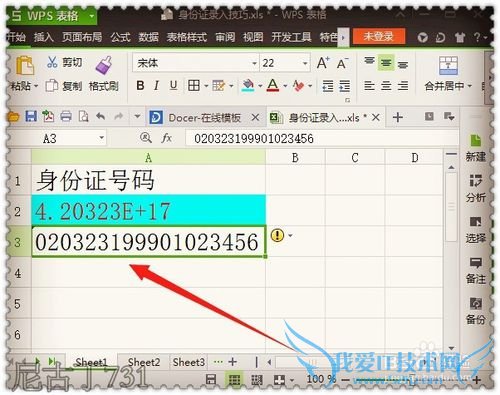Click 备份 in the side panel

pyautogui.click(x=476, y=311)
